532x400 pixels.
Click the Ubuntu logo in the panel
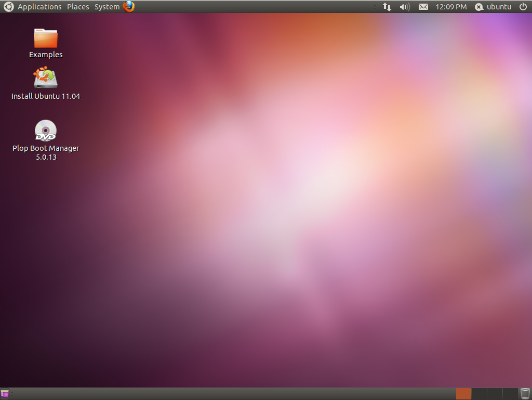tap(8, 6)
